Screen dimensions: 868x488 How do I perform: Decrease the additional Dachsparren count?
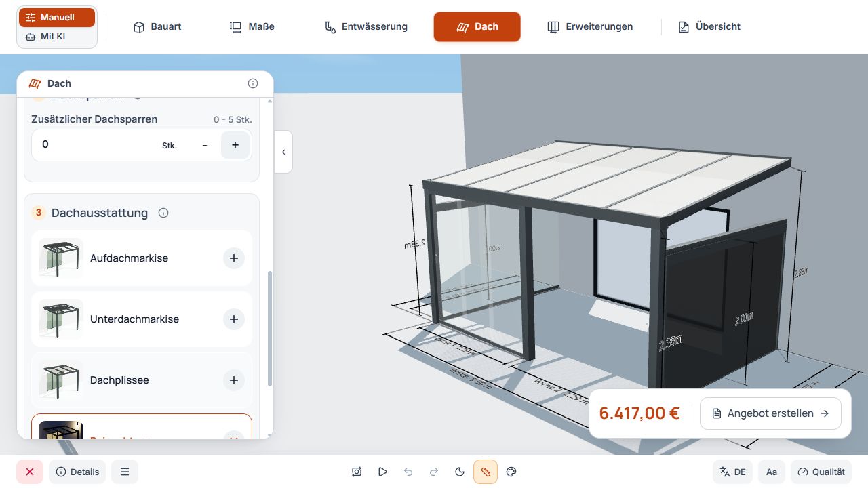click(205, 145)
